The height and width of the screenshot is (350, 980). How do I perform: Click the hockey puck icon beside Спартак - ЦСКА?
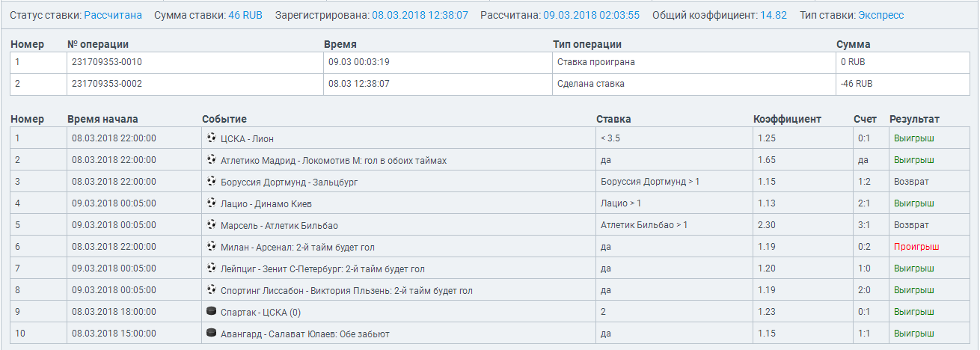(x=211, y=312)
